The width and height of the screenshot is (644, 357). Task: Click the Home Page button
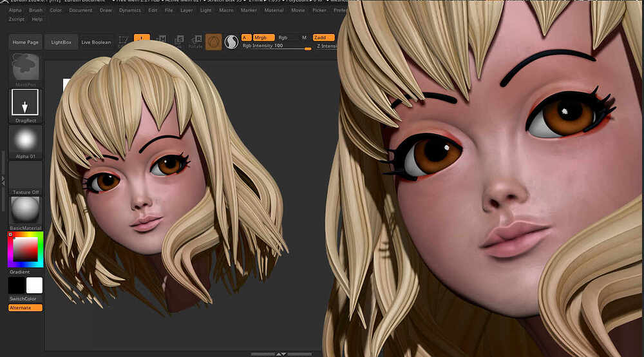click(x=26, y=42)
